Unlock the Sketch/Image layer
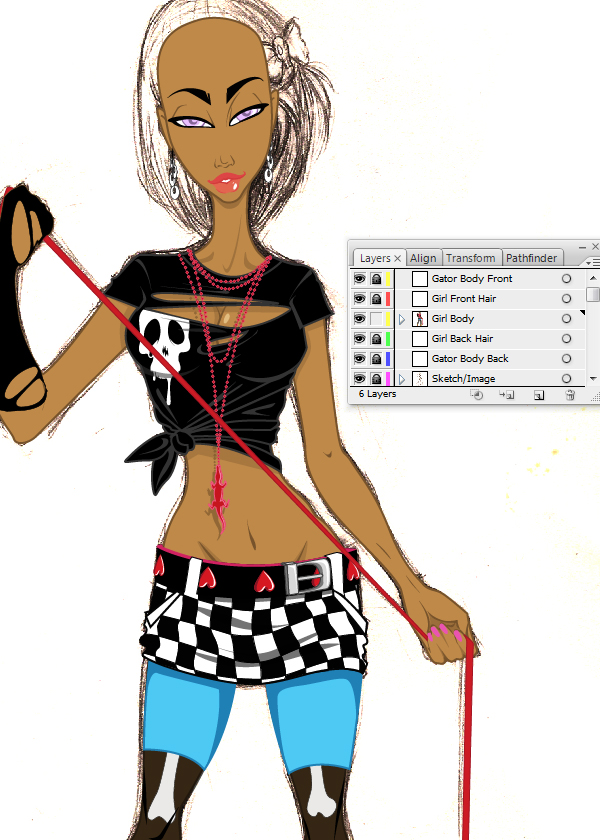 pos(376,379)
